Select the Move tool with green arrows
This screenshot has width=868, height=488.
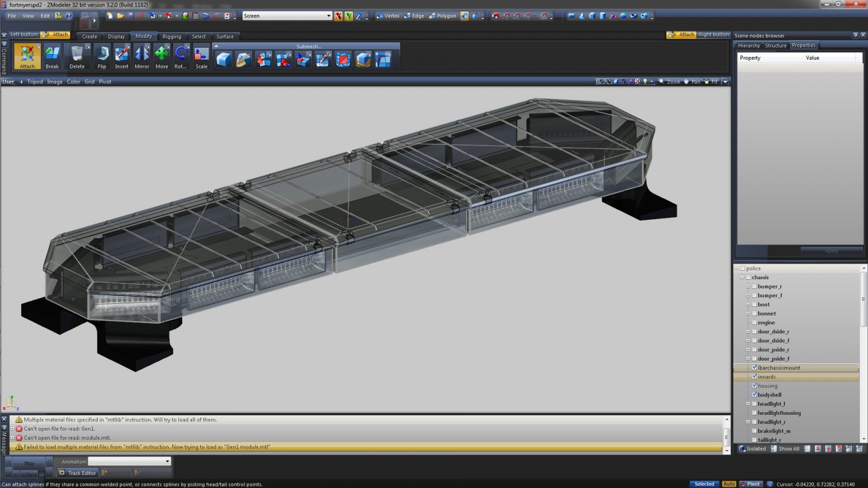coord(162,57)
